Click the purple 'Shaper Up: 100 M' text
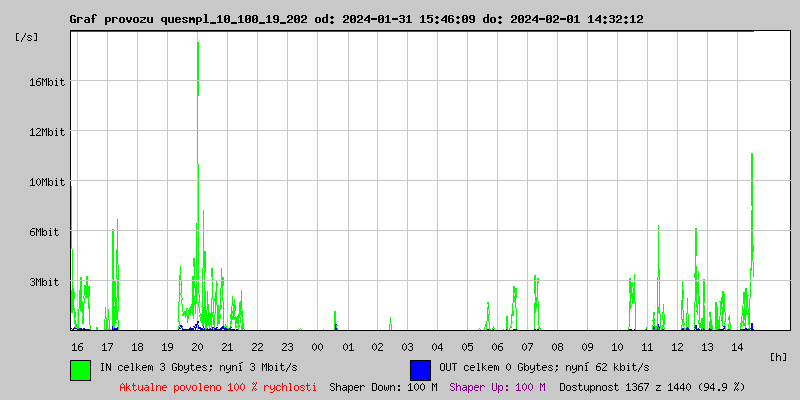The image size is (800, 400). tap(497, 387)
